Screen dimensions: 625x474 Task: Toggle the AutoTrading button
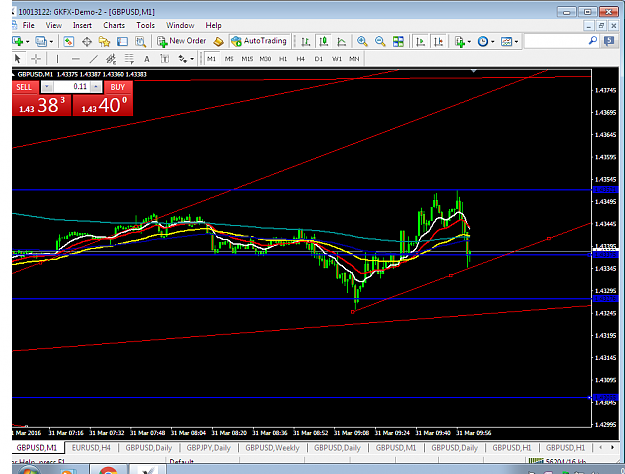click(259, 41)
